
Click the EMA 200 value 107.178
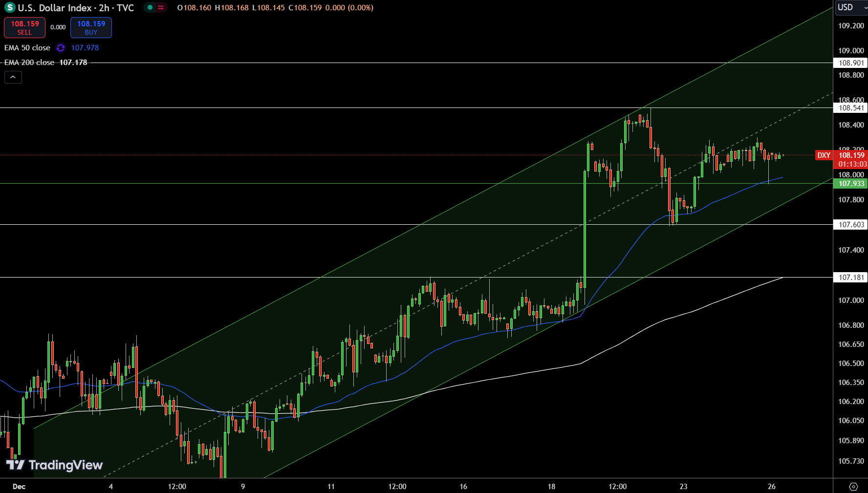(x=73, y=63)
